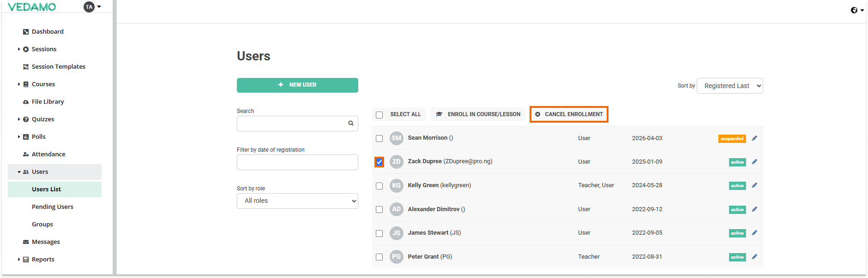Image resolution: width=868 pixels, height=278 pixels.
Task: Expand the Quizzes submenu arrow
Action: point(19,119)
